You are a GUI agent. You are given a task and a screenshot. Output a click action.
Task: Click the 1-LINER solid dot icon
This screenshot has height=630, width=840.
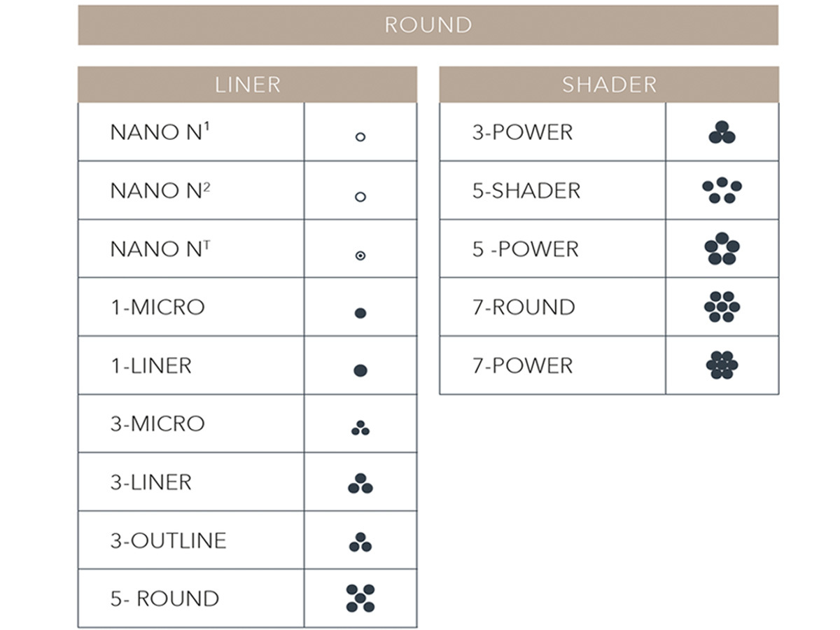[360, 371]
